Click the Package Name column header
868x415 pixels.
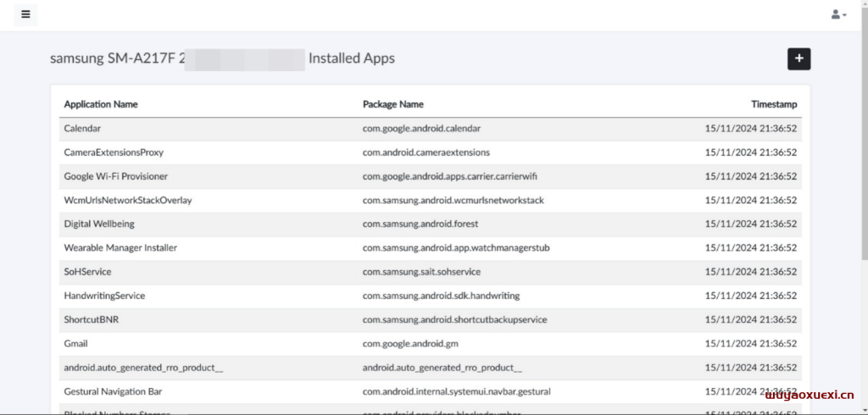(393, 104)
